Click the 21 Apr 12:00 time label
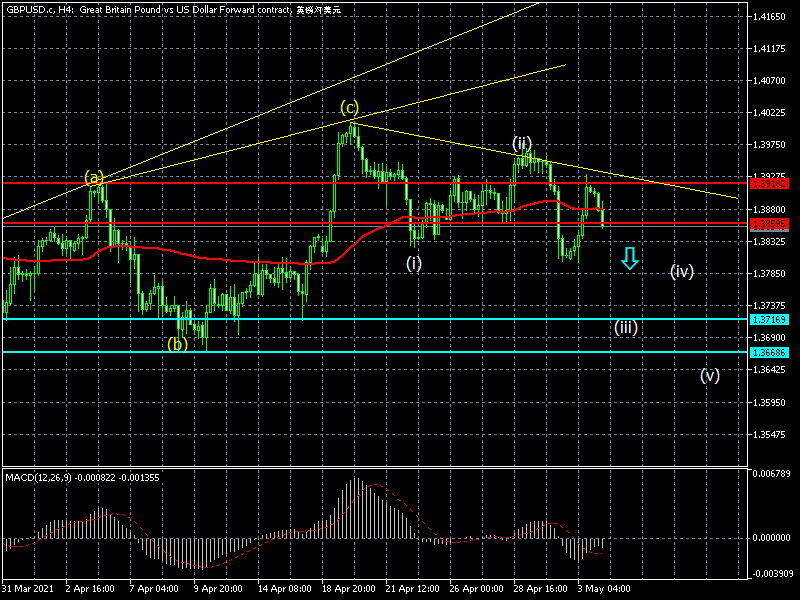 412,589
